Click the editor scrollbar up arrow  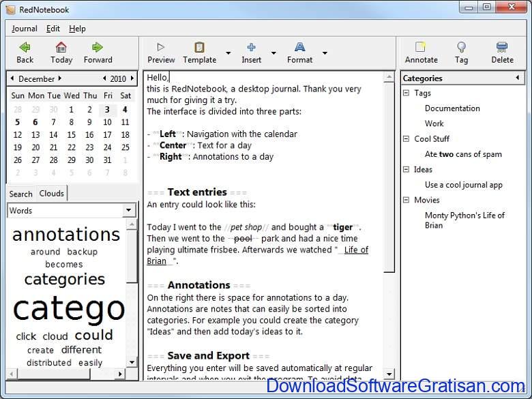[x=389, y=77]
